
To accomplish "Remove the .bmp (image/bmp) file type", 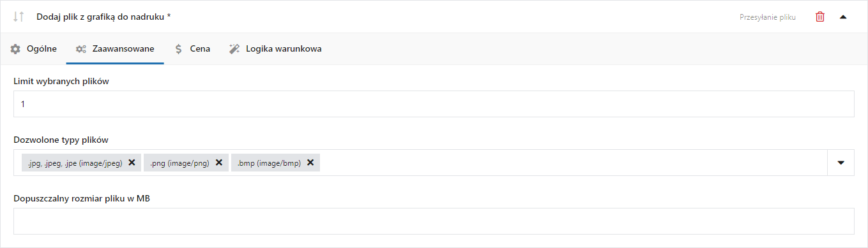I will [x=310, y=163].
